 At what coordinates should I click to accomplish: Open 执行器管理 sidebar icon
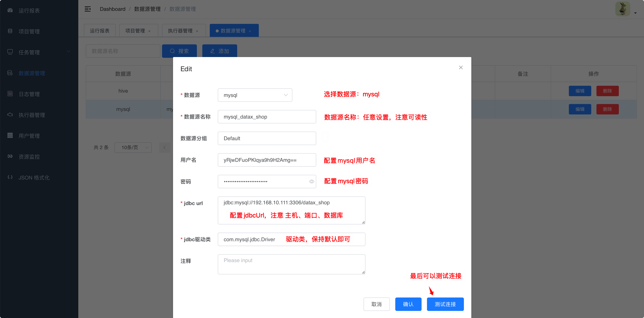[x=10, y=115]
